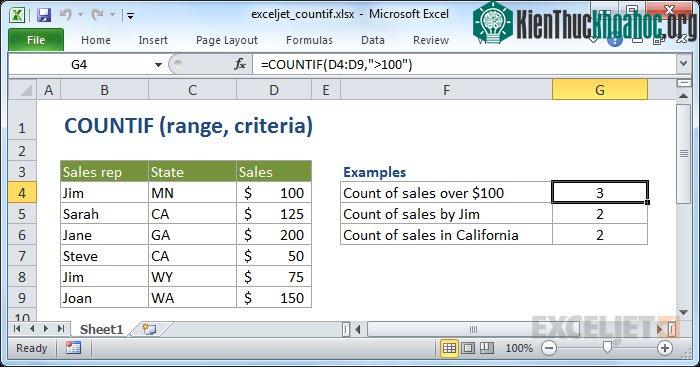Switch to Page Break Preview view
Screen dimensions: 700x367
tap(486, 347)
